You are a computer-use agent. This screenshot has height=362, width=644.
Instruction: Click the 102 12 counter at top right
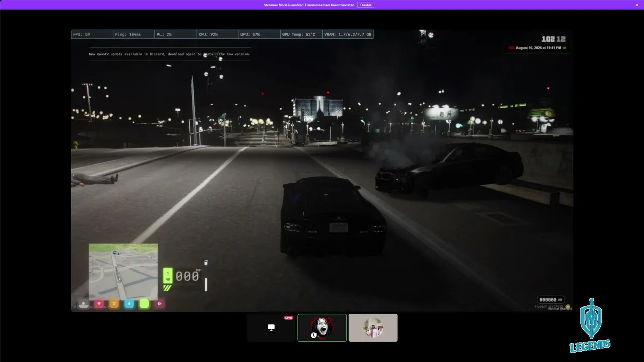tap(553, 39)
